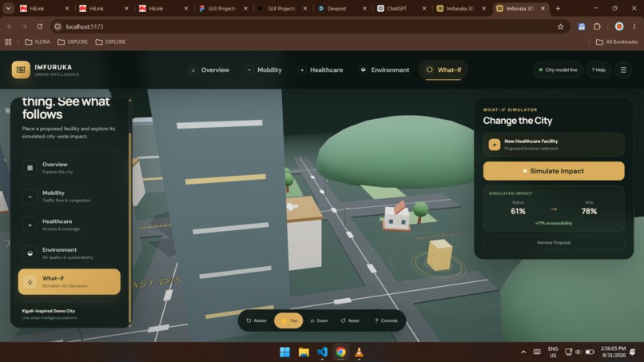The image size is (644, 362).
Task: Click the Environment sidebar icon
Action: 30,253
